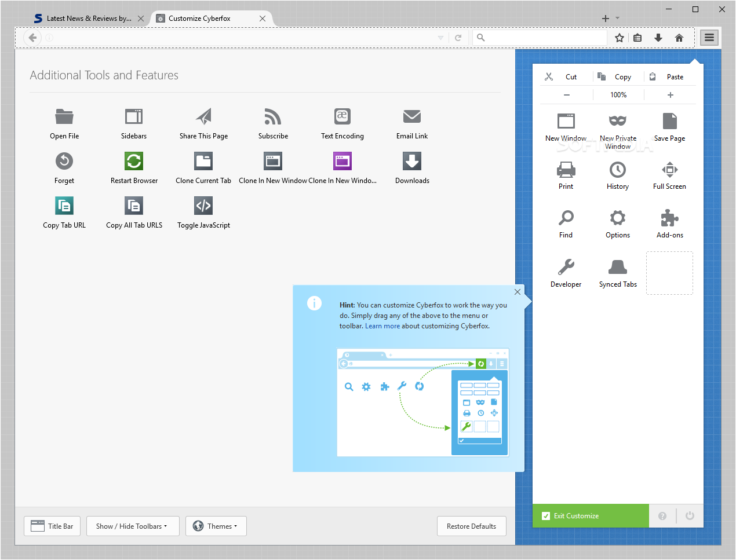Click the downloads arrow in toolbar

click(x=658, y=38)
